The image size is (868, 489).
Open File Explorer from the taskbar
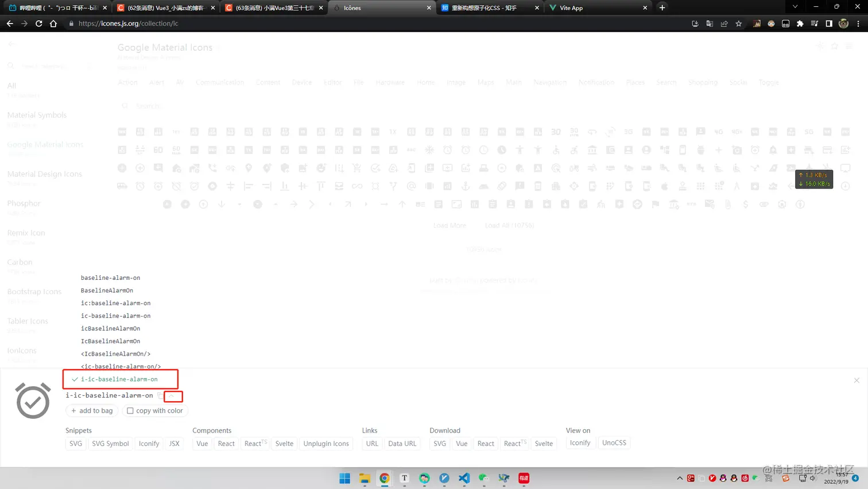click(365, 478)
